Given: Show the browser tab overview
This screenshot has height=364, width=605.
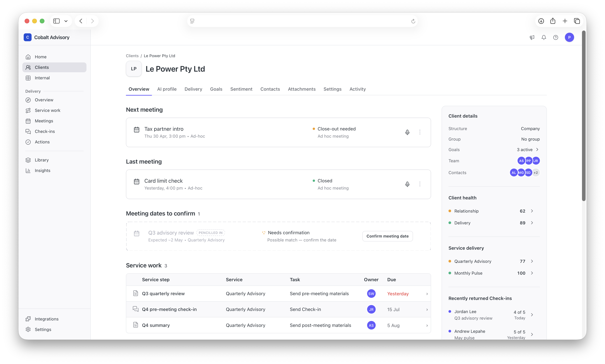Looking at the screenshot, I should (x=577, y=21).
